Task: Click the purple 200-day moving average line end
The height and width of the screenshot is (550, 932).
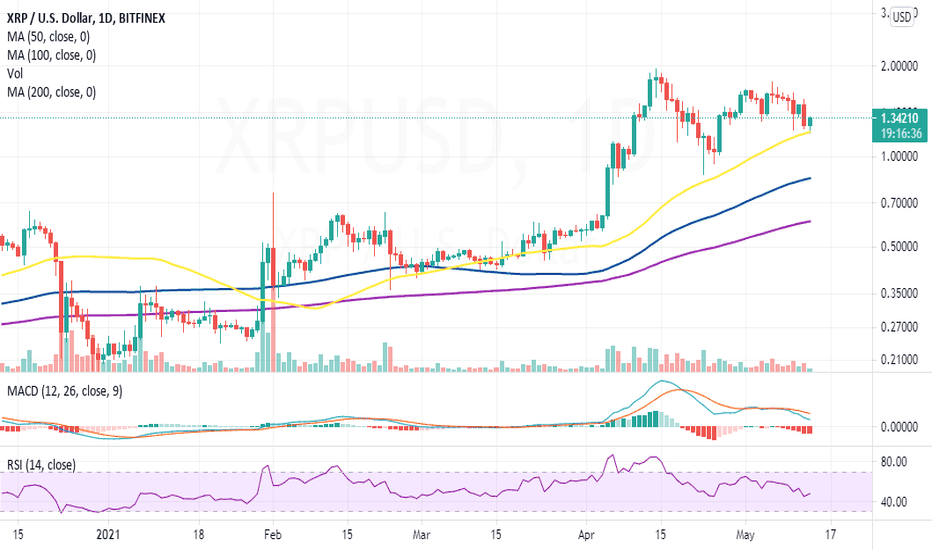Action: pyautogui.click(x=810, y=222)
